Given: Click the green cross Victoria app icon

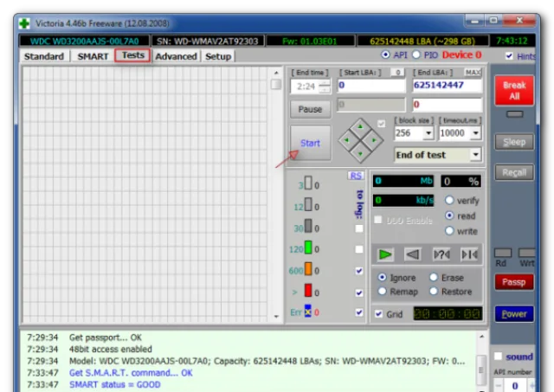Looking at the screenshot, I should pos(24,23).
